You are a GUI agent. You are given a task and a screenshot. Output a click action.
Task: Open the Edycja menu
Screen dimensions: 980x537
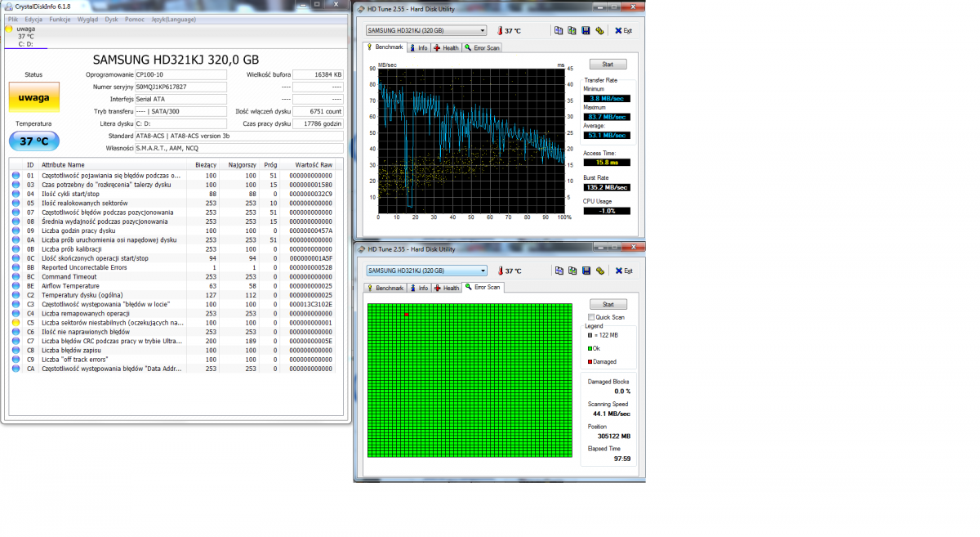pyautogui.click(x=33, y=19)
